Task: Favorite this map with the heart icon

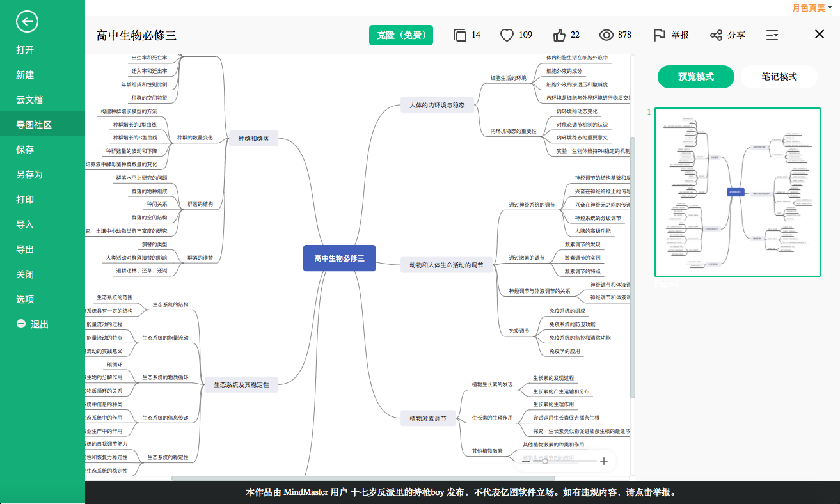Action: click(x=507, y=35)
